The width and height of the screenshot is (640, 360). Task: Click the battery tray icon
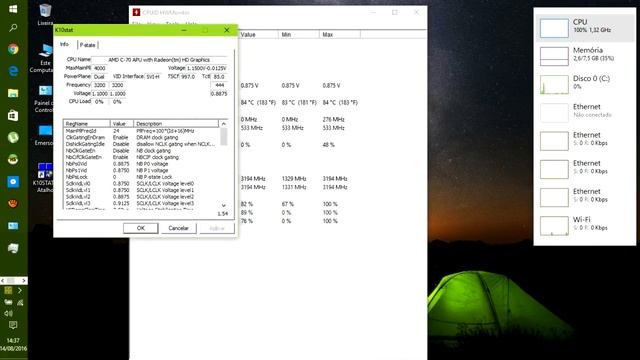pos(8,302)
